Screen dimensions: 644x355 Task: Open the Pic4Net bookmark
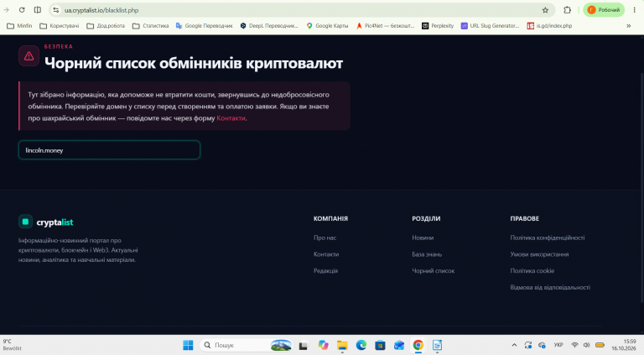click(x=385, y=25)
